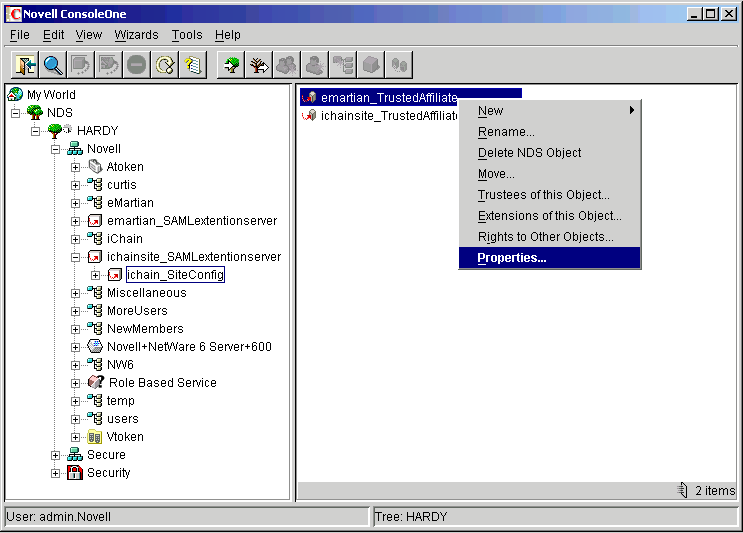The height and width of the screenshot is (533, 743).
Task: Click the greyed cube toolbar icon
Action: 371,65
